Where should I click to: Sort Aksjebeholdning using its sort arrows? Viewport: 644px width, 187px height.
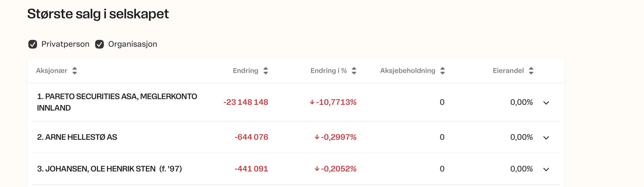click(443, 71)
